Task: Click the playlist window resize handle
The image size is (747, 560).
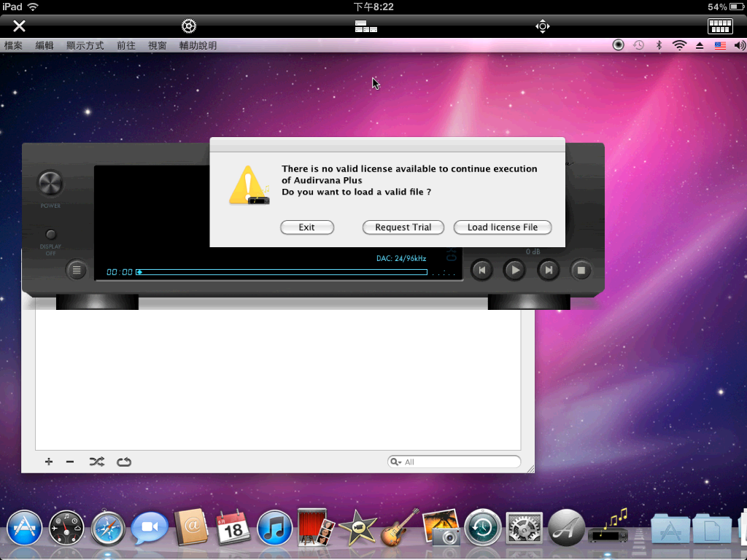Action: pos(530,469)
